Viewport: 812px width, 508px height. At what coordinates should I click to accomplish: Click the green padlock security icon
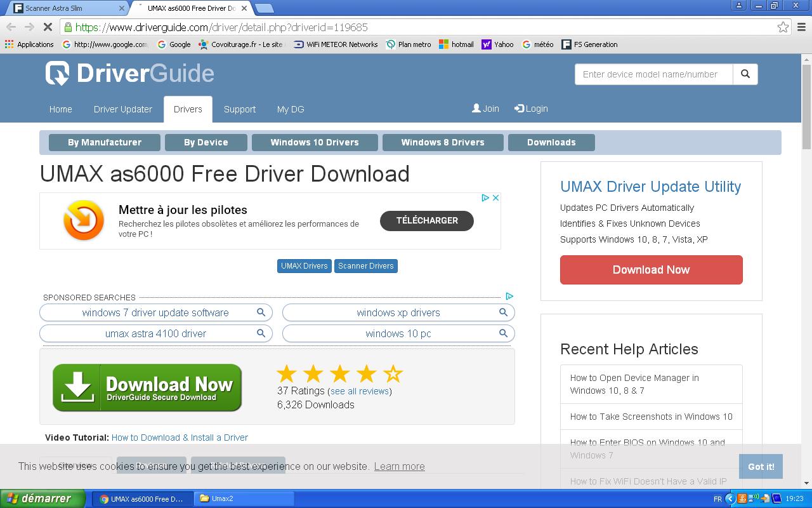(x=68, y=27)
